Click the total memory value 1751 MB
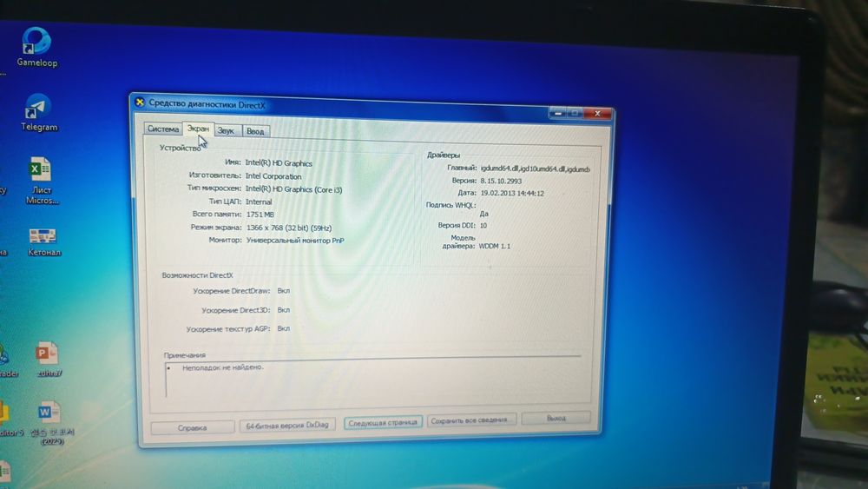This screenshot has height=489, width=868. [x=260, y=215]
